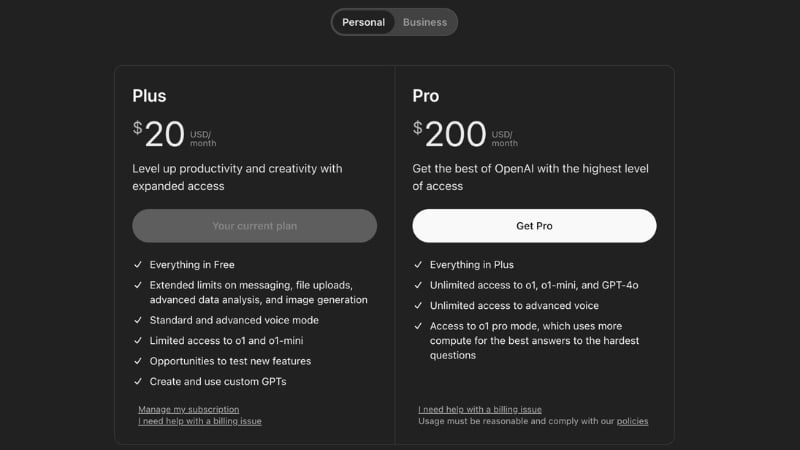Click the disabled Your current plan button
Viewport: 800px width, 450px height.
[x=254, y=226]
